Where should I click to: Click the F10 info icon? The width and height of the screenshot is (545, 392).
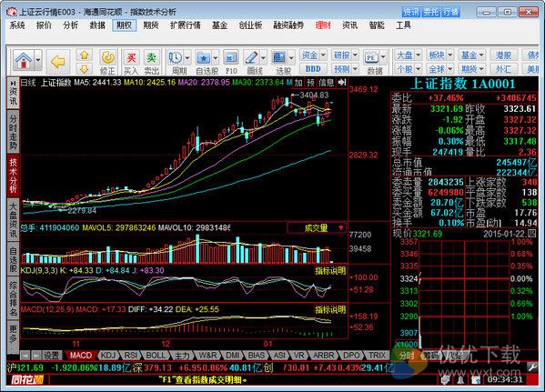(231, 57)
